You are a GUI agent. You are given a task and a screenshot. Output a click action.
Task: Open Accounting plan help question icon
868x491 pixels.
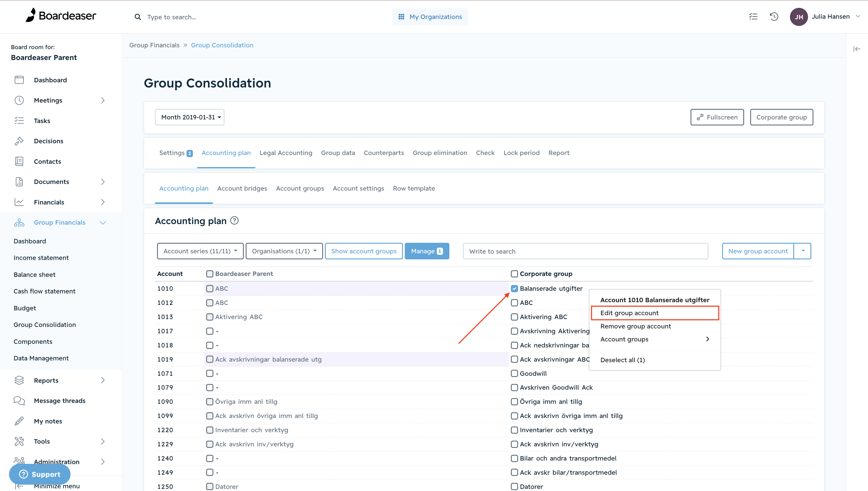click(234, 220)
